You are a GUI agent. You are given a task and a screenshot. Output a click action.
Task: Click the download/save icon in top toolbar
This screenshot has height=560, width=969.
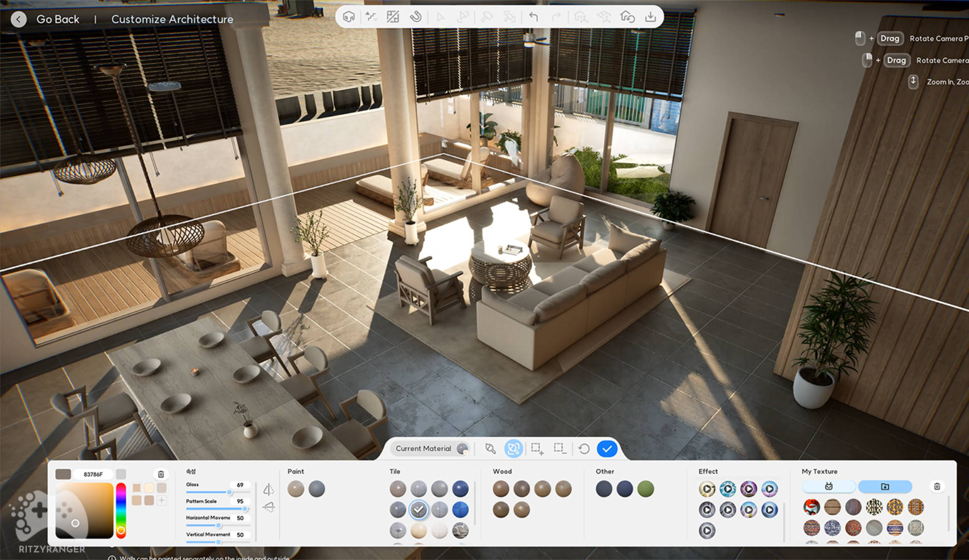click(650, 17)
